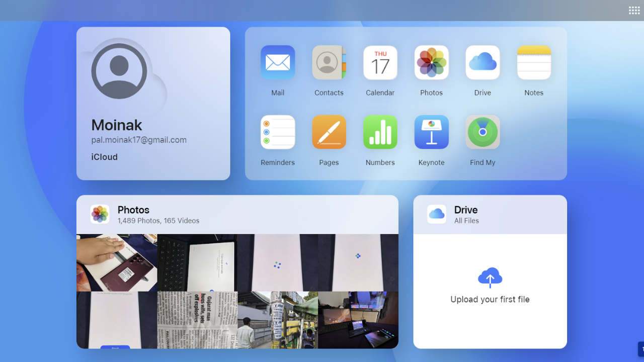Open the Find My app icon
The height and width of the screenshot is (362, 644).
482,132
